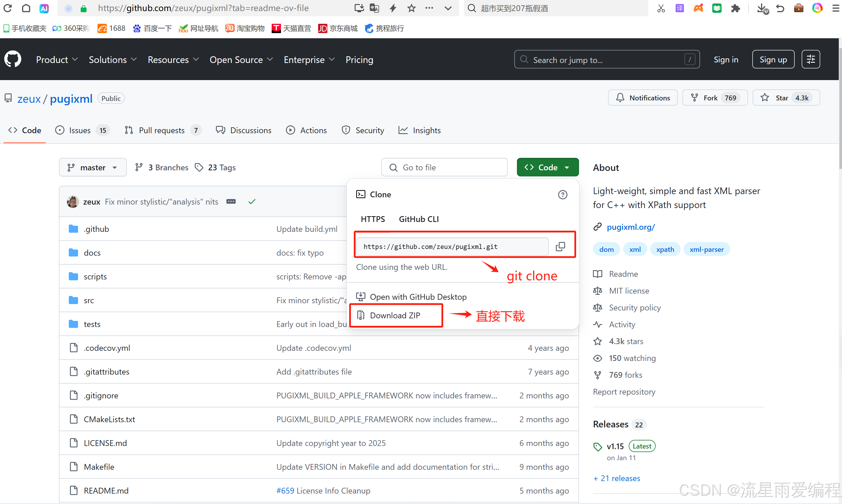842x504 pixels.
Task: Expand the address bar dropdown chevron
Action: point(448,8)
